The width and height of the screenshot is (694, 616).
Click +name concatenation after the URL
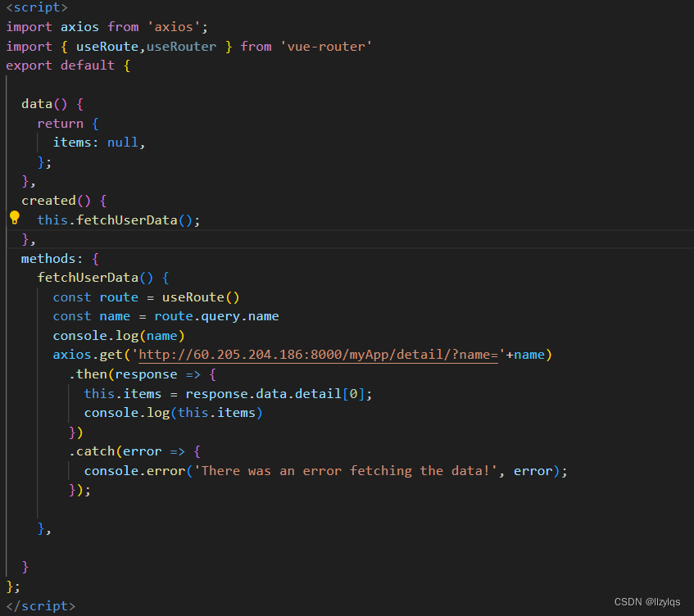pyautogui.click(x=525, y=355)
